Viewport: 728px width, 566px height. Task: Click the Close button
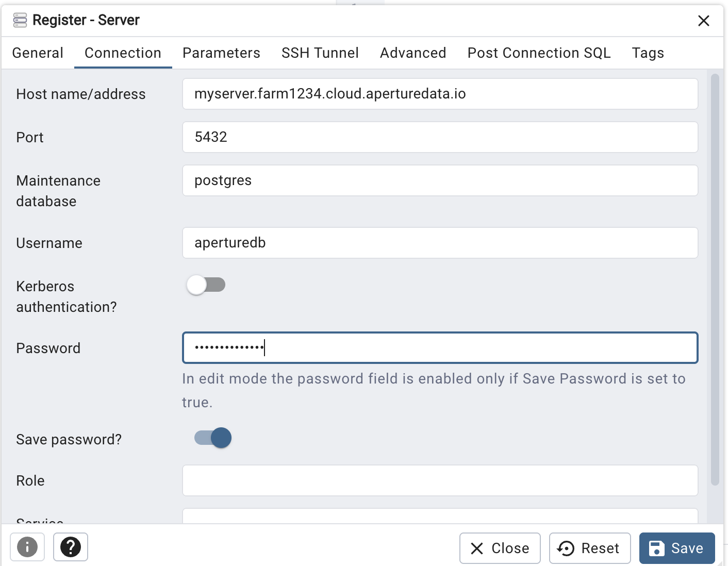click(x=500, y=548)
